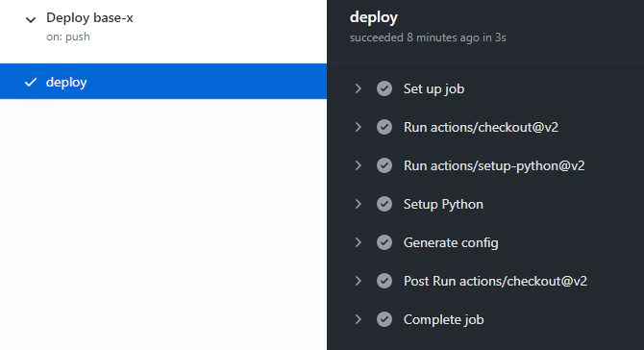Image resolution: width=644 pixels, height=350 pixels.
Task: Click the checkmark icon beside deploy job
Action: click(x=31, y=82)
